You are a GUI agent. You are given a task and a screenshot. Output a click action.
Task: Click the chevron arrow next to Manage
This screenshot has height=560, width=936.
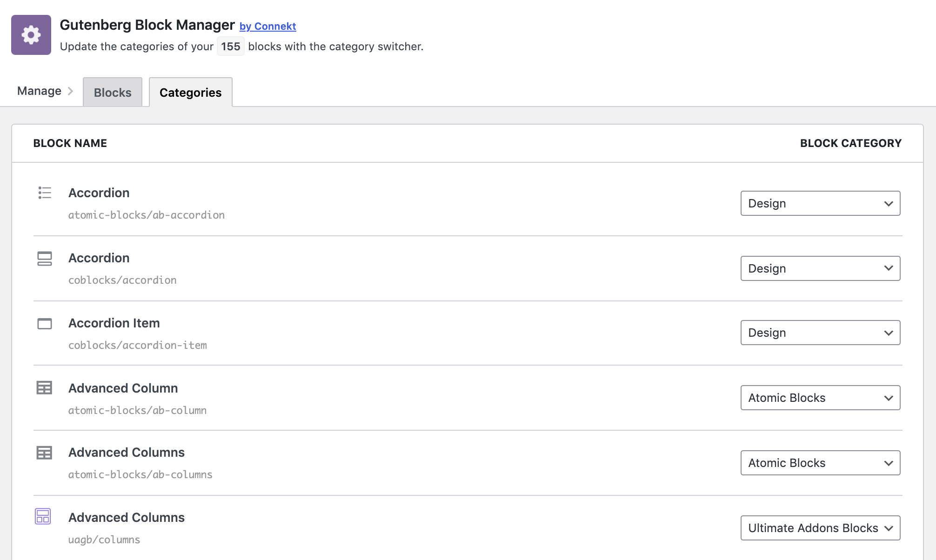tap(71, 91)
